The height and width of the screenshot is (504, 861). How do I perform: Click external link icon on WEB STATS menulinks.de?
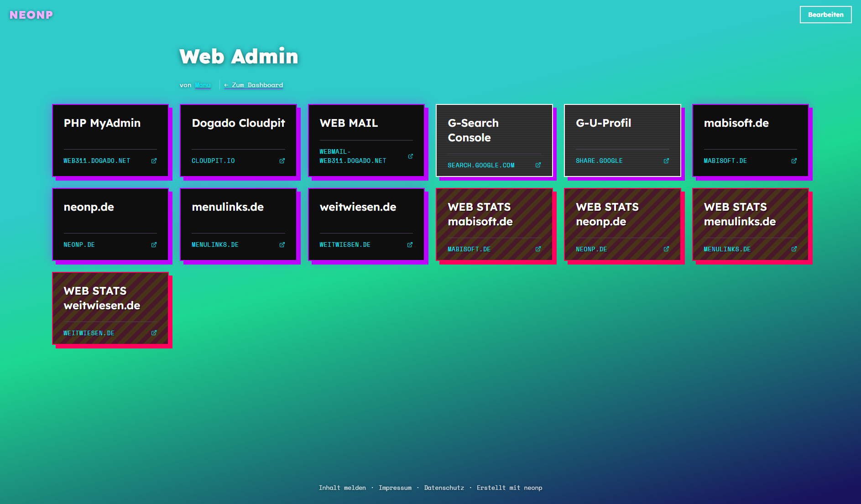794,249
